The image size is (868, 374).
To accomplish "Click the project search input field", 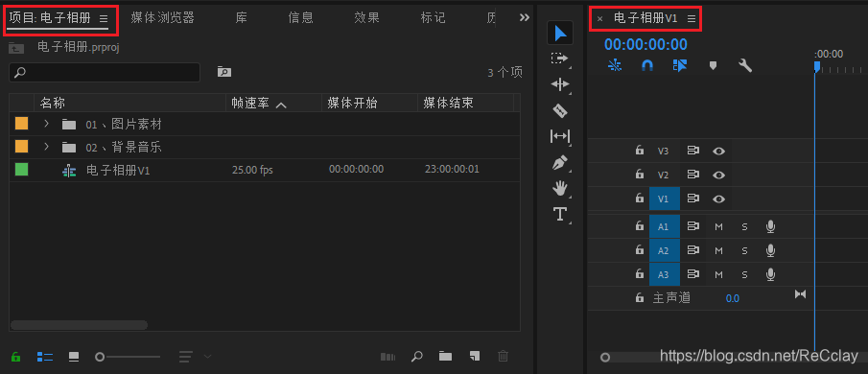I will pos(105,73).
